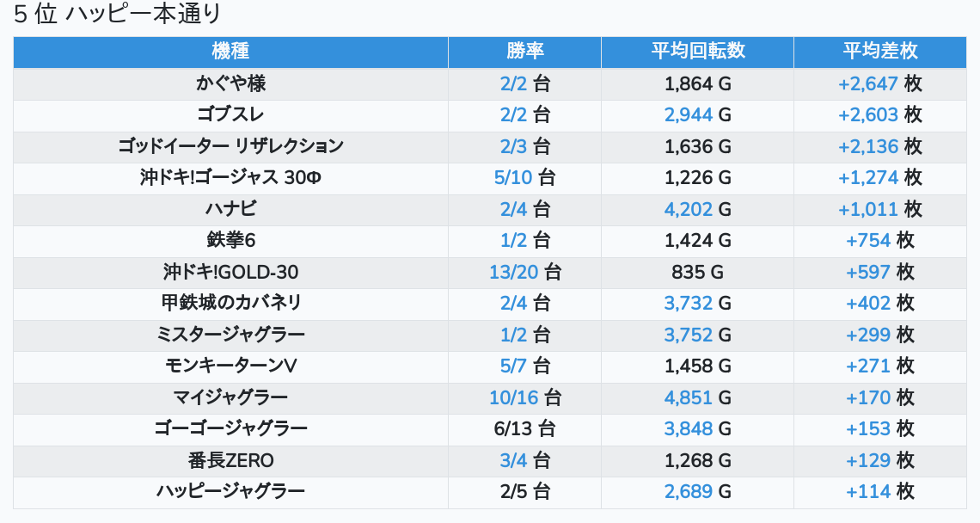Sort by 勝率 column header
This screenshot has width=980, height=523.
[524, 52]
